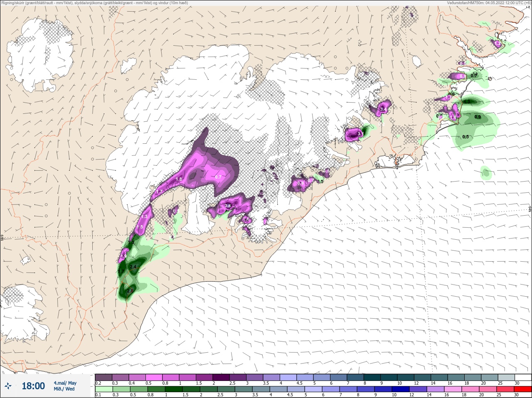Select top legend swatch between 0.2 and 0.3
Viewport: 532px width, 398px height.
103,377
